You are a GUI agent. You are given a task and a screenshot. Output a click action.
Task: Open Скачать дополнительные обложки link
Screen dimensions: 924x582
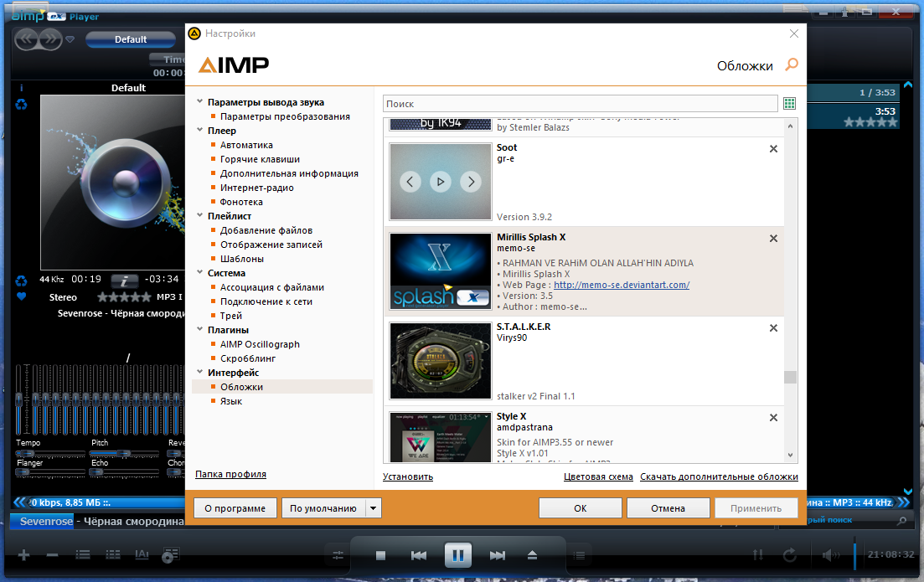[x=719, y=476]
